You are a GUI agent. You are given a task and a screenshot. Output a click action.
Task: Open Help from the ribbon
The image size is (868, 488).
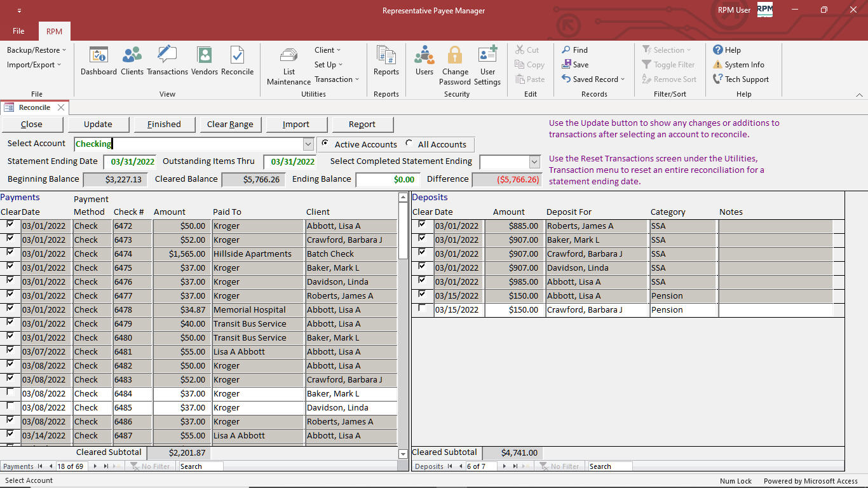tap(726, 50)
